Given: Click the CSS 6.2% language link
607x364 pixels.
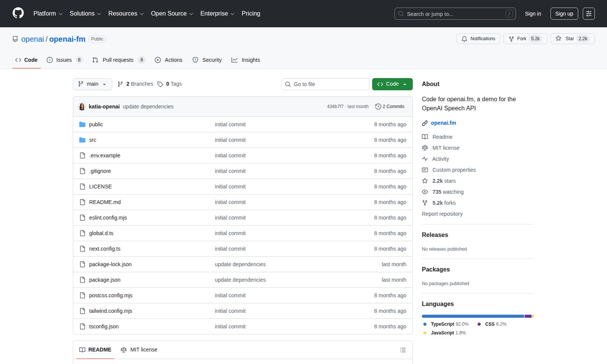Looking at the screenshot, I should point(492,324).
